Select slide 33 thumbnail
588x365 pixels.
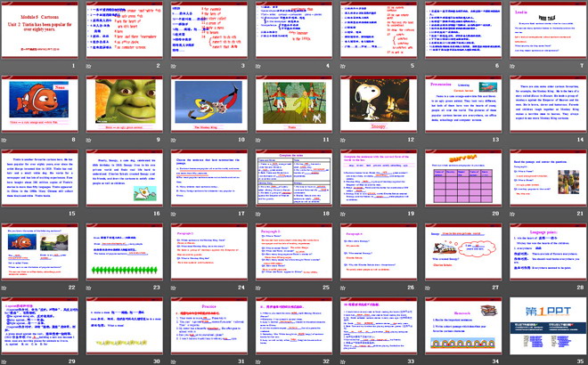tap(379, 326)
